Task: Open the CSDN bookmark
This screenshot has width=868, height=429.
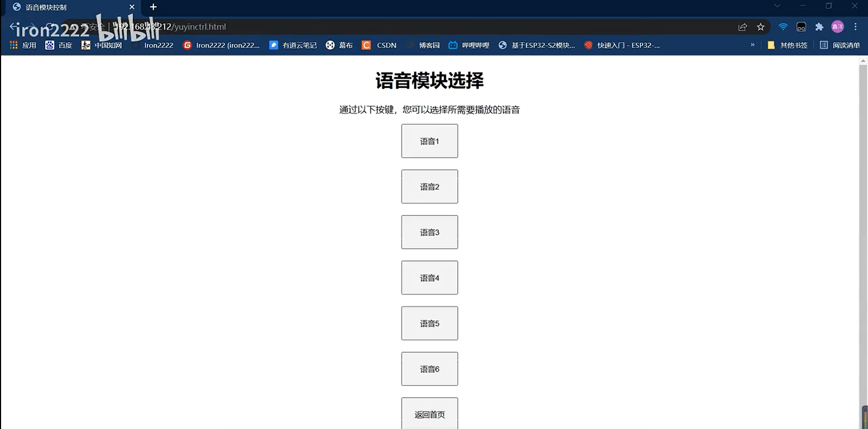Action: [x=379, y=45]
